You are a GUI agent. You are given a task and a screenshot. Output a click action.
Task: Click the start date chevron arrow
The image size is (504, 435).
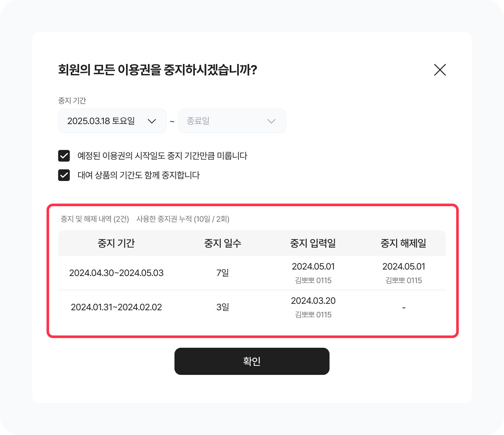[x=152, y=121]
